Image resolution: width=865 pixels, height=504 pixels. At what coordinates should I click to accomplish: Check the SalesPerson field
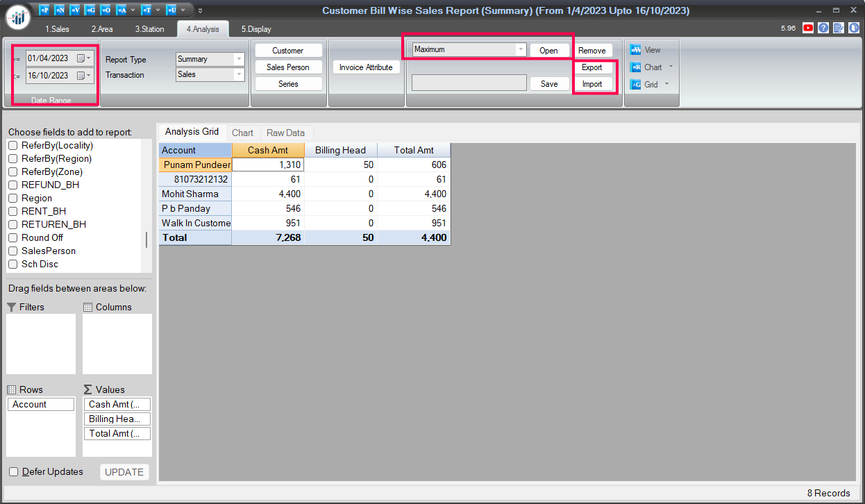click(x=12, y=251)
